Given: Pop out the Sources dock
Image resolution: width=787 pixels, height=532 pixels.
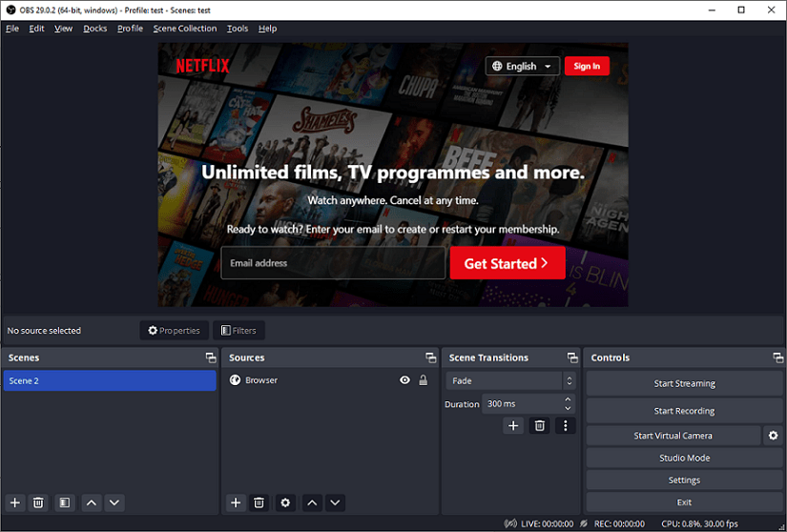Looking at the screenshot, I should pos(430,358).
